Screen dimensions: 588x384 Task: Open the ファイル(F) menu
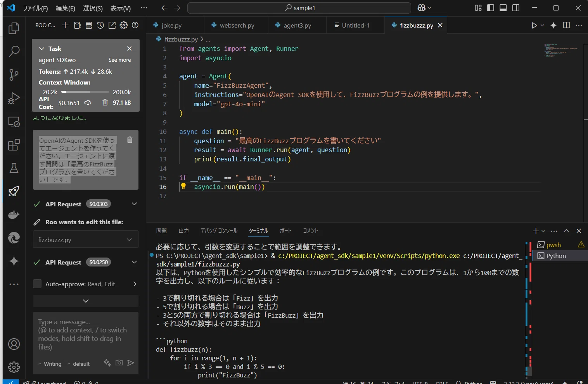tap(35, 8)
